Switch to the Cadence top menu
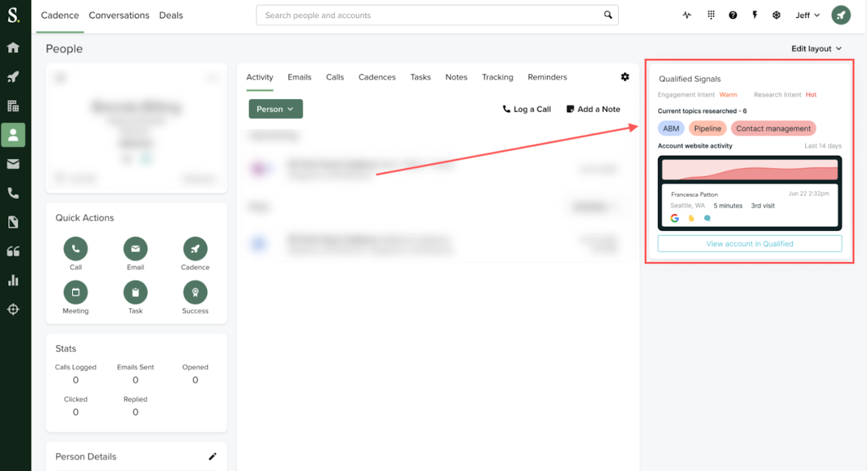 click(x=60, y=15)
